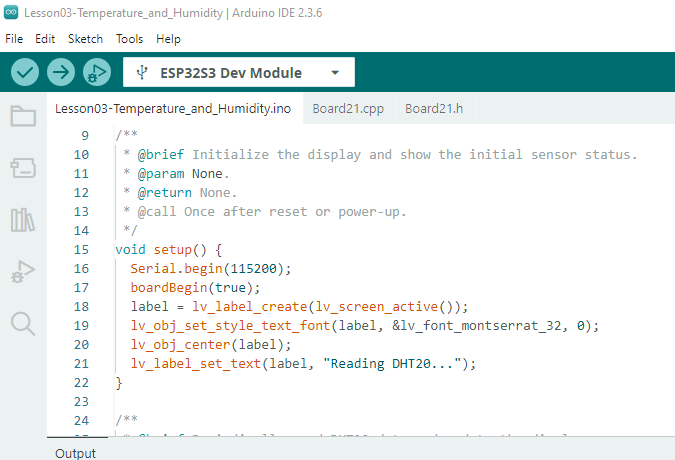This screenshot has width=675, height=460.
Task: Click &lv_font_montserrat_32 argument on line 19
Action: point(477,325)
